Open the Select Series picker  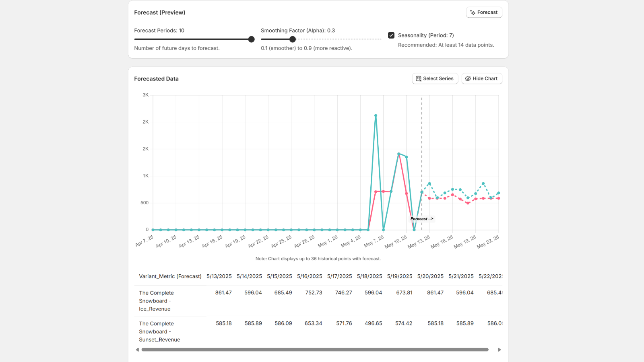click(435, 78)
